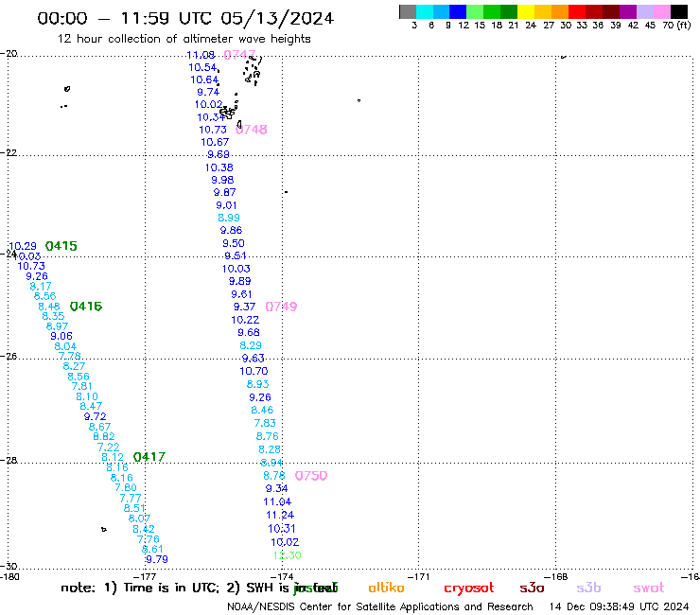Select the 'altika' satellite legend label
The height and width of the screenshot is (615, 700).
click(386, 588)
